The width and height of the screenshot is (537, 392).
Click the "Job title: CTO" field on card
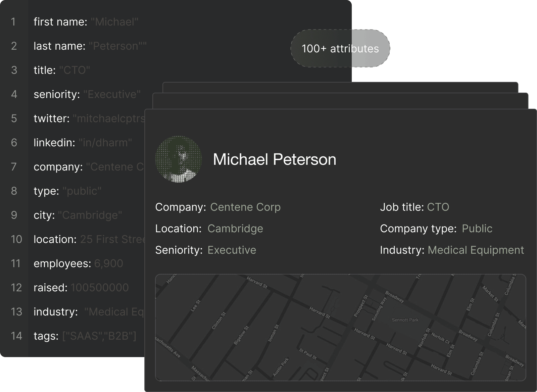414,207
